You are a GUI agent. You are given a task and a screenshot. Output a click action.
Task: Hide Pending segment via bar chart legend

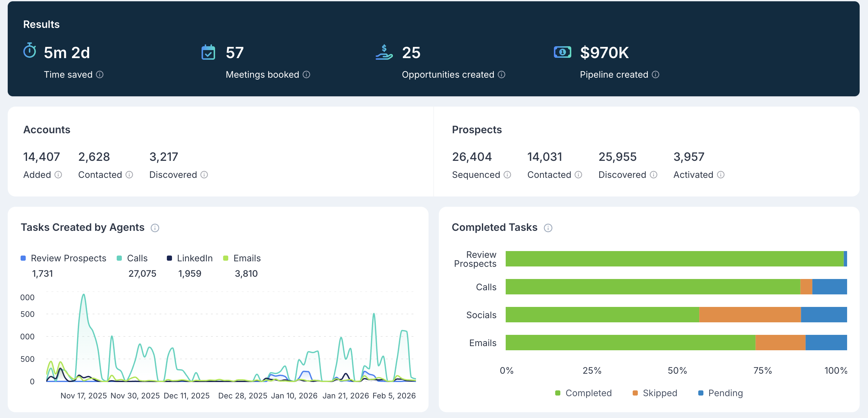(x=725, y=393)
